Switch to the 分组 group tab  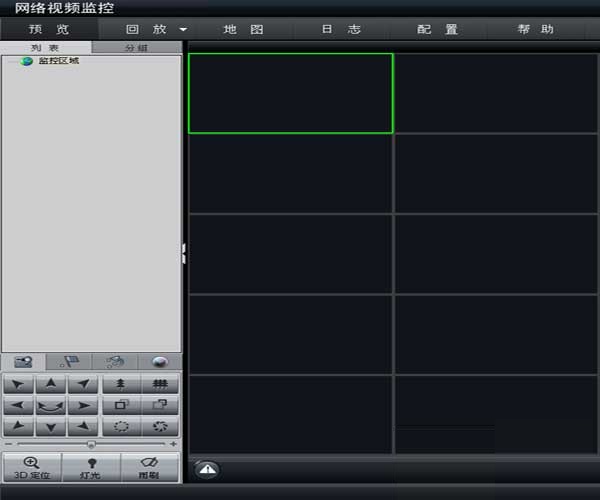click(x=136, y=47)
